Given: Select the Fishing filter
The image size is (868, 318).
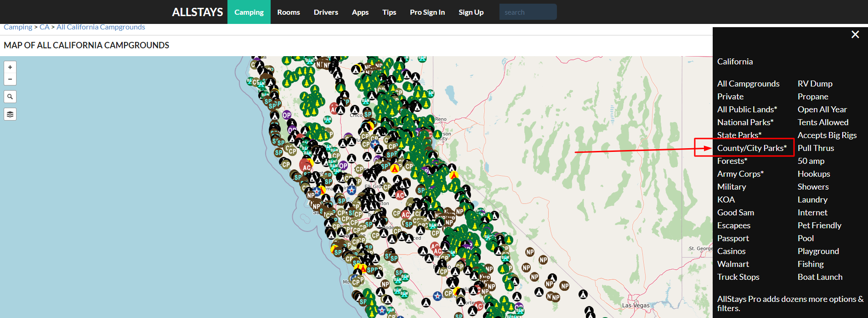Looking at the screenshot, I should click(811, 264).
